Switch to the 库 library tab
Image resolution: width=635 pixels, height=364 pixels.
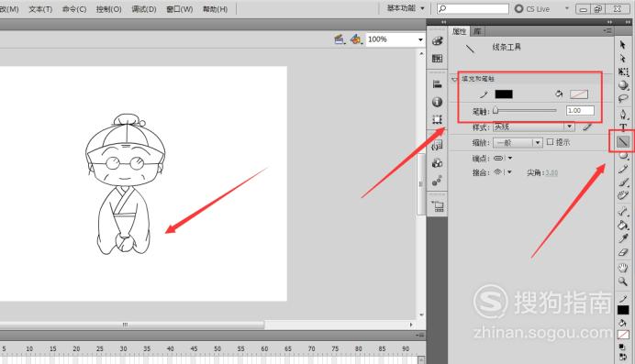coord(477,31)
